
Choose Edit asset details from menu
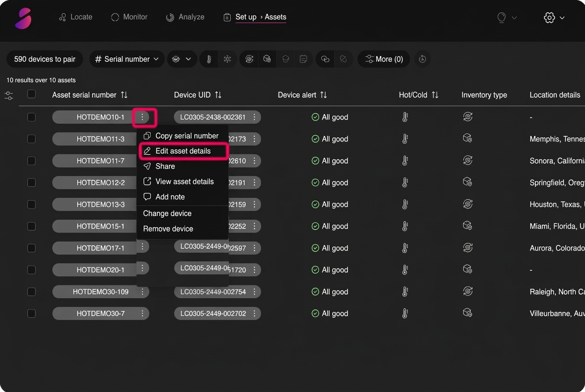[x=182, y=151]
